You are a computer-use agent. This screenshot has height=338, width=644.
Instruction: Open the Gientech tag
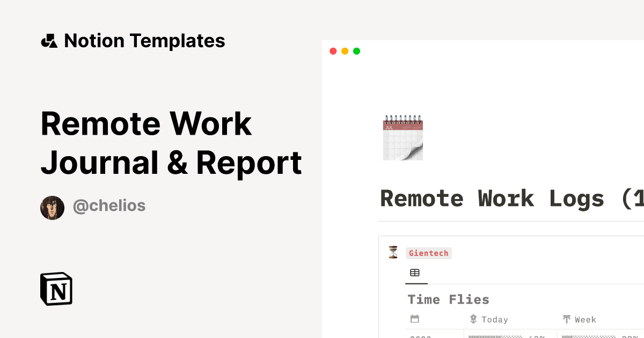429,253
